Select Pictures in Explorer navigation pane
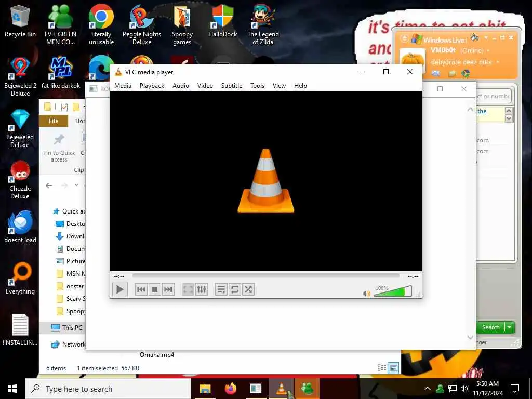 tap(70, 261)
